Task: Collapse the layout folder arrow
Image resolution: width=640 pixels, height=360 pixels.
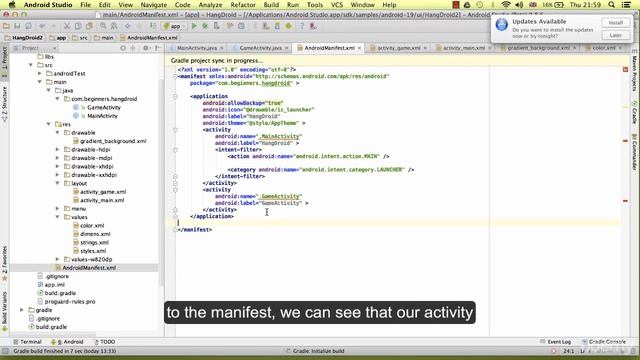Action: coord(58,184)
